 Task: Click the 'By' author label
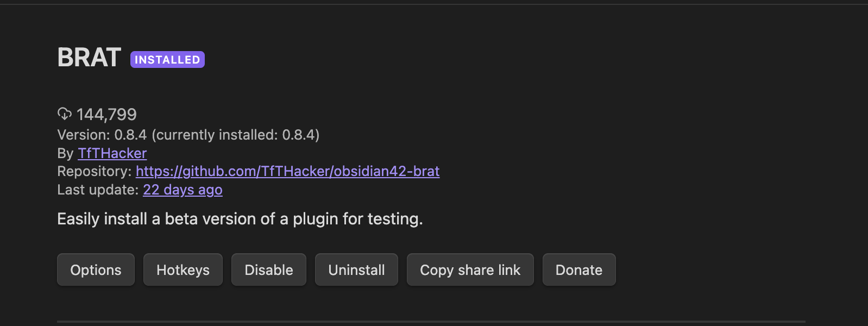coord(65,153)
